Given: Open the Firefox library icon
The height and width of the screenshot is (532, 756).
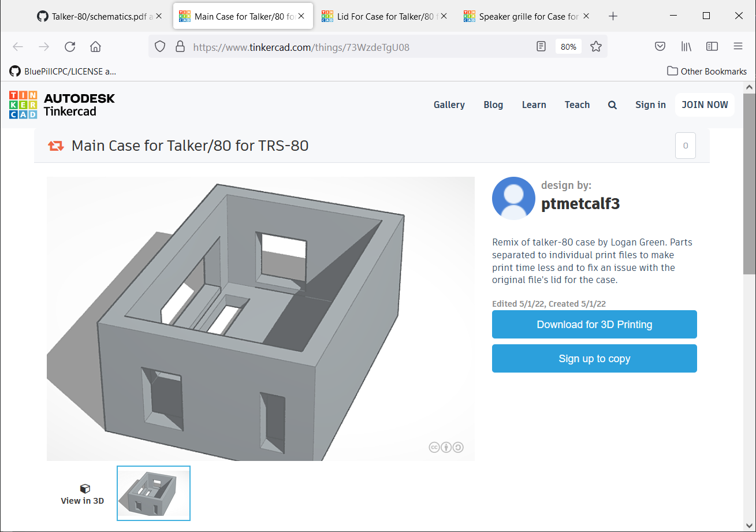Looking at the screenshot, I should pyautogui.click(x=686, y=47).
